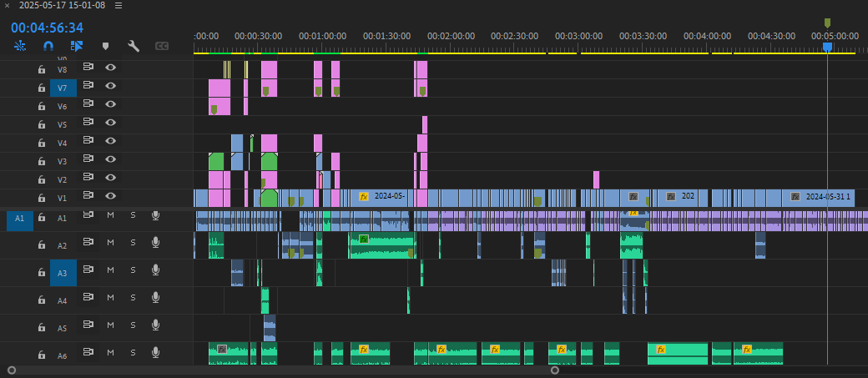
Task: Add a marker with marker icon
Action: (x=105, y=46)
